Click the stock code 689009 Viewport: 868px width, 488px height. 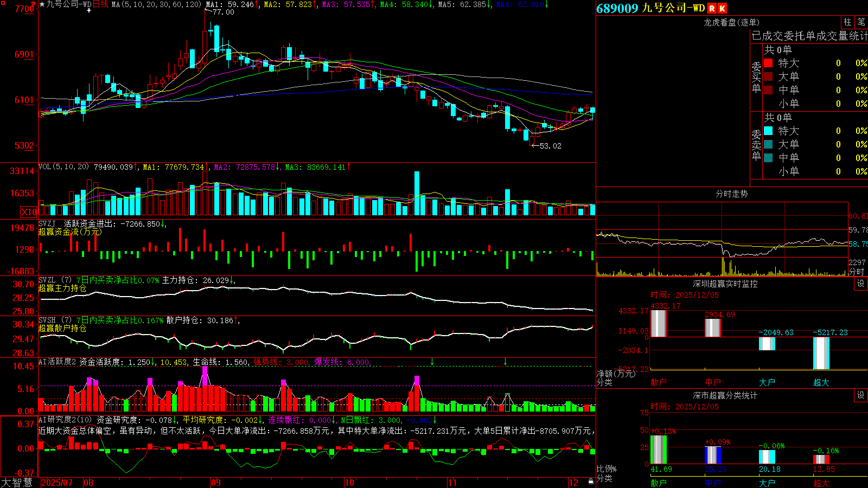click(617, 8)
